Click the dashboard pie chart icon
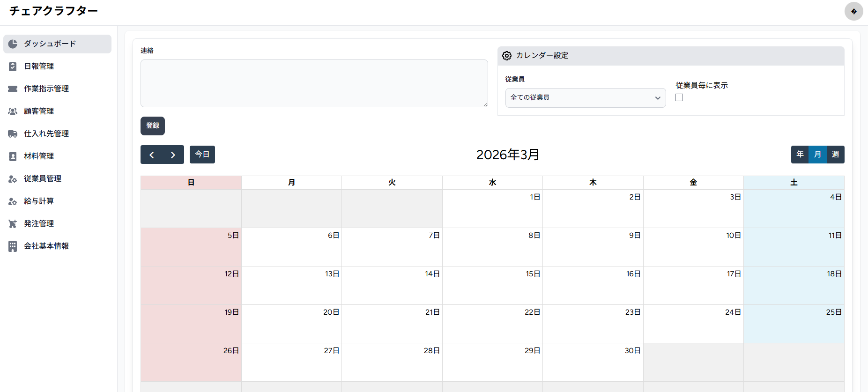The width and height of the screenshot is (868, 392). (13, 44)
